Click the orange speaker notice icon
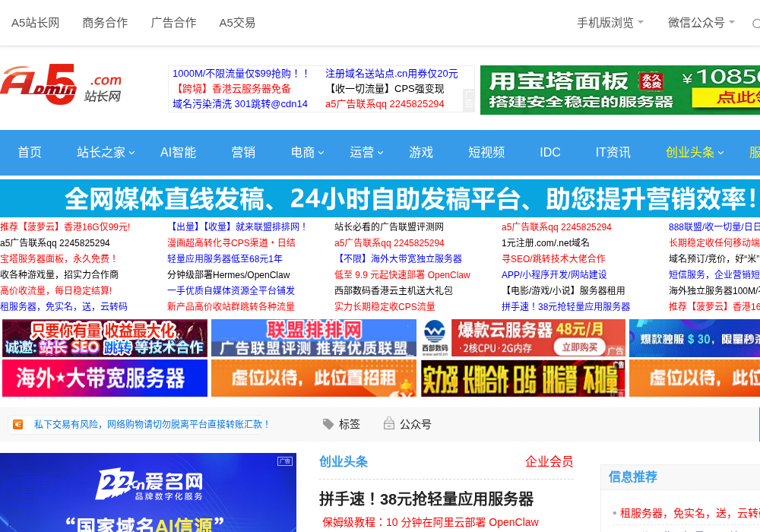Viewport: 760px width, 532px height. click(18, 424)
